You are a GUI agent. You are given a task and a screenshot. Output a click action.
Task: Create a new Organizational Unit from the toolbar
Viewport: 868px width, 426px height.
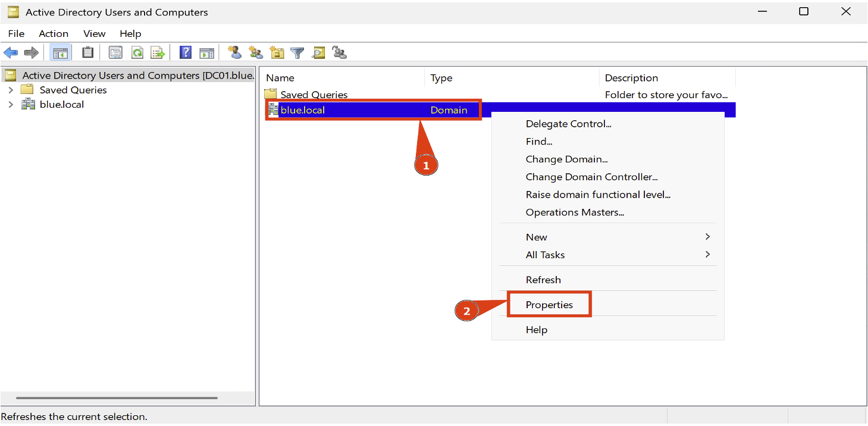[277, 52]
